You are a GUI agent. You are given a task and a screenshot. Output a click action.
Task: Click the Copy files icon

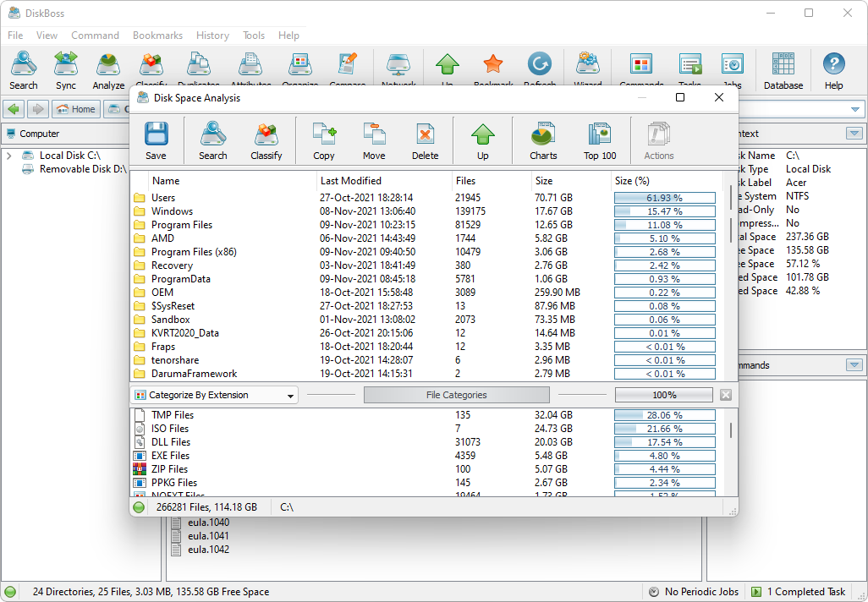(324, 141)
